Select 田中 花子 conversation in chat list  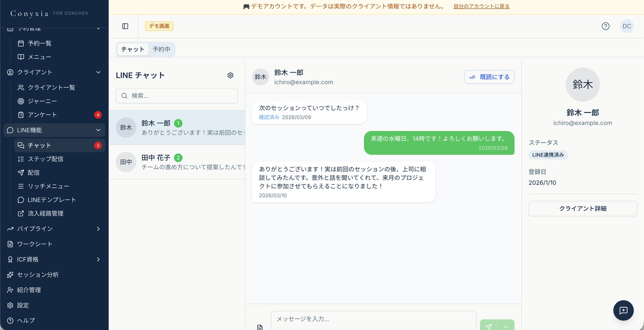(177, 162)
